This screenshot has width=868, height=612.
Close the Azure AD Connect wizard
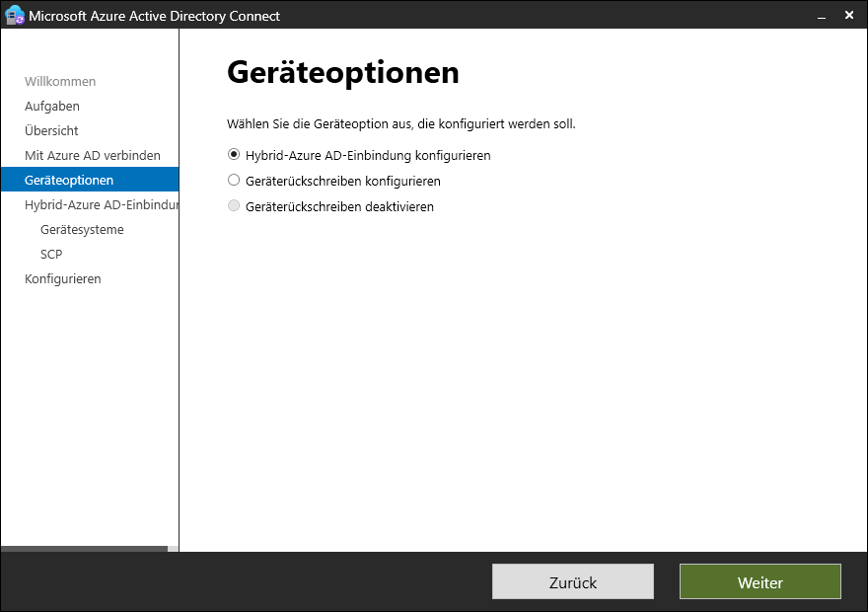click(849, 15)
